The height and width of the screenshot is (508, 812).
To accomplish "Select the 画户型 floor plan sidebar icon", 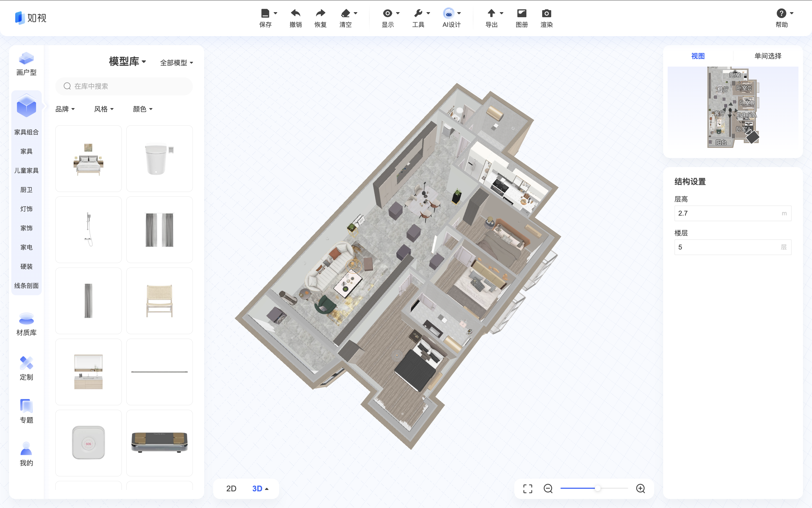I will pos(26,58).
